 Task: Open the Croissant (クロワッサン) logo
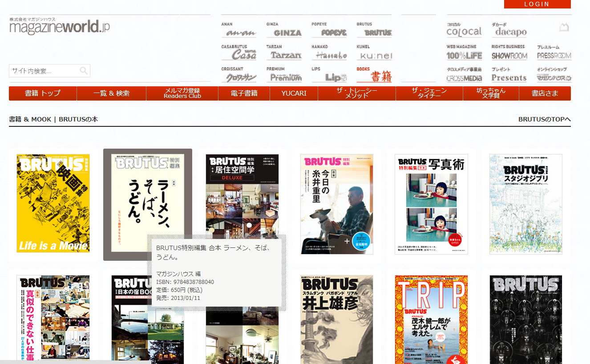(x=238, y=75)
